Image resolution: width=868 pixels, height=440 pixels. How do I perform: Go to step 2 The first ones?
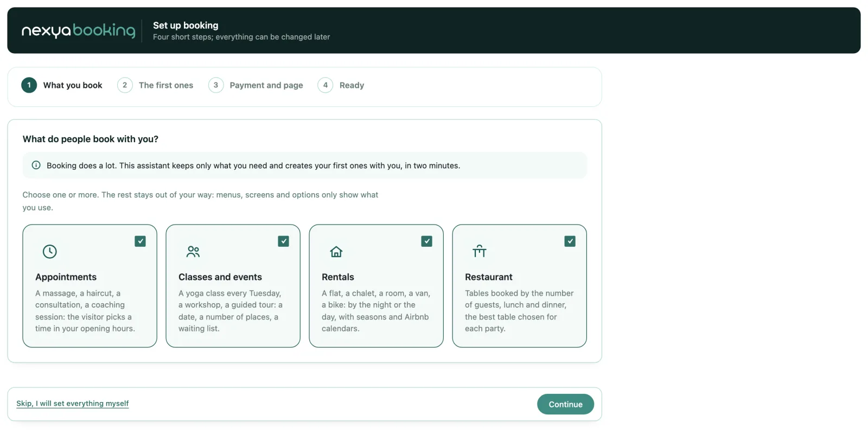point(155,85)
